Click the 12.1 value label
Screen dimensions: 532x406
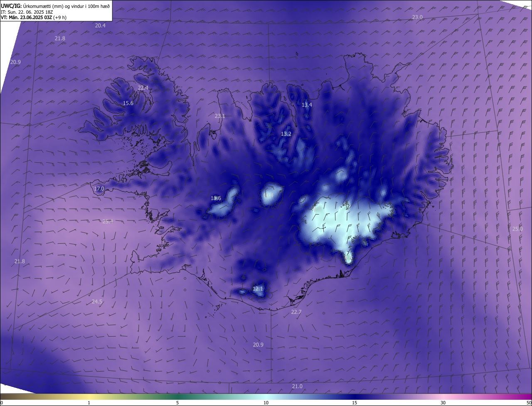click(x=258, y=289)
